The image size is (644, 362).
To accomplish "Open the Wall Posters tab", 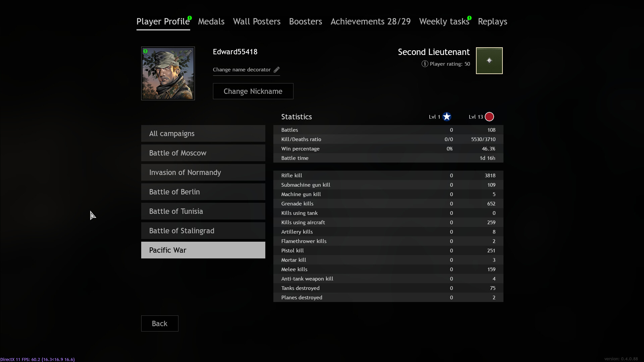I will point(257,21).
